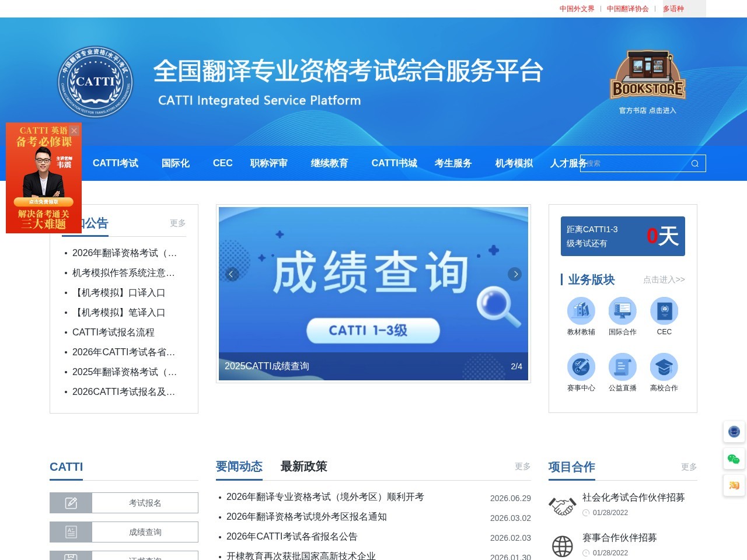Image resolution: width=747 pixels, height=560 pixels.
Task: Open CATTI考试报名流程 announcement
Action: (x=113, y=332)
